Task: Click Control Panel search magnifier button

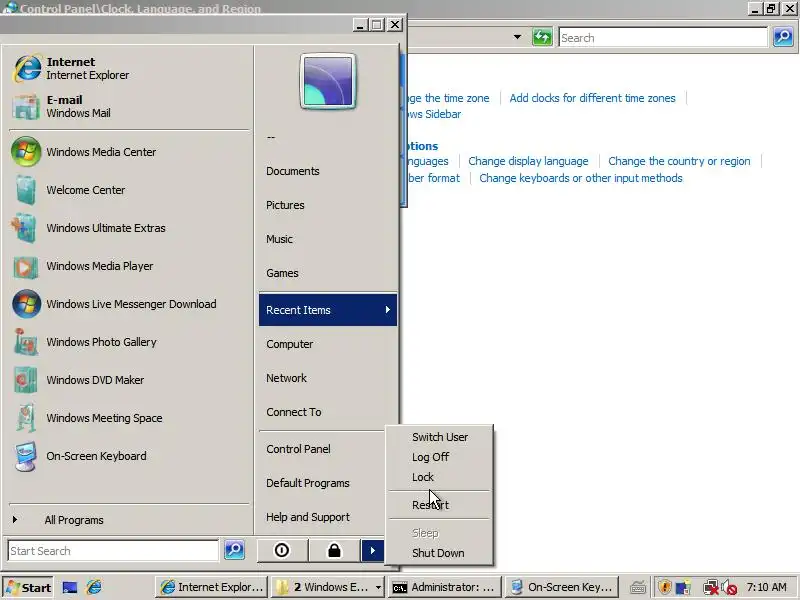Action: 783,37
